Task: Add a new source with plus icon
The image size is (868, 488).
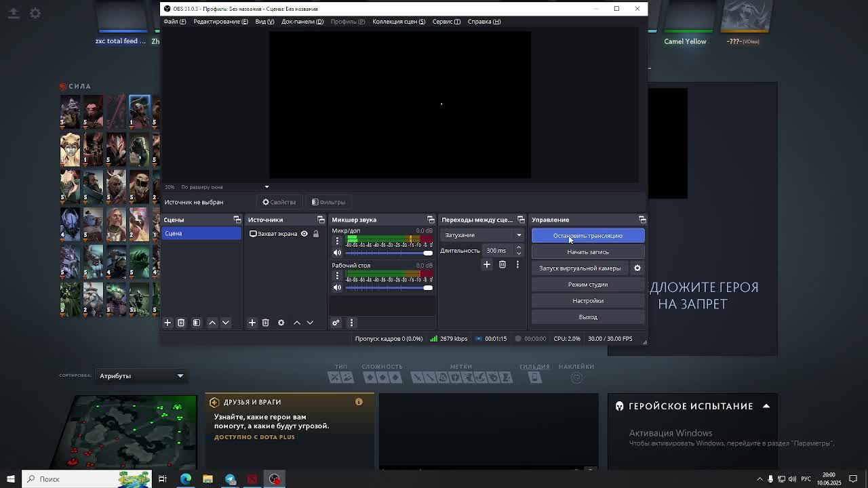Action: 252,323
